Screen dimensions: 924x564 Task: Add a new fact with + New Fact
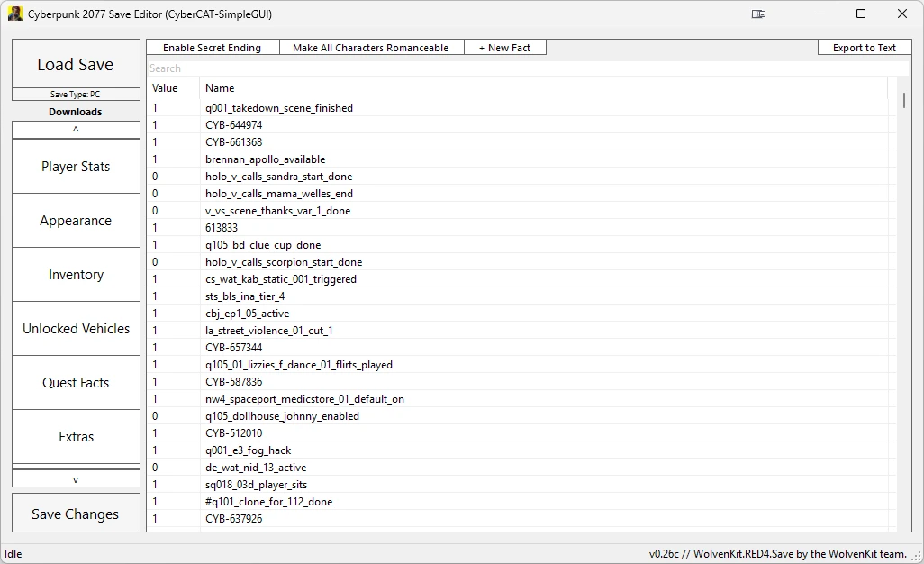point(505,47)
